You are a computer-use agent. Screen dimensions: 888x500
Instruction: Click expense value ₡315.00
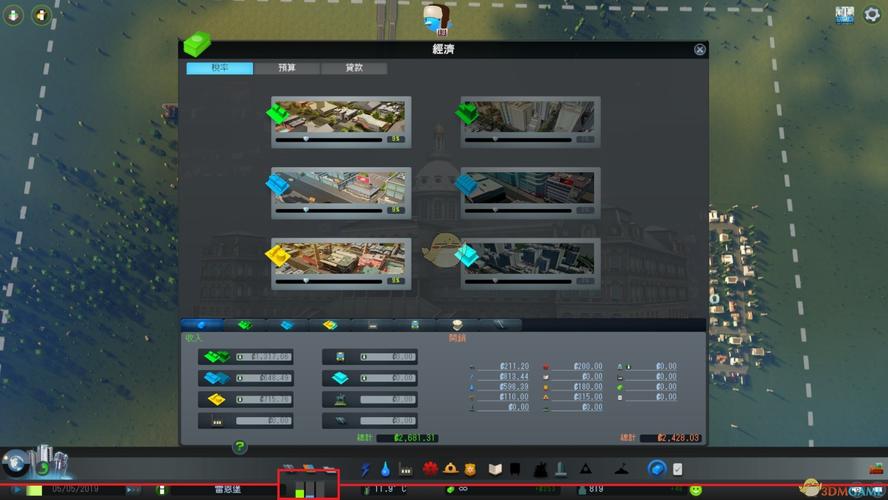pos(588,397)
